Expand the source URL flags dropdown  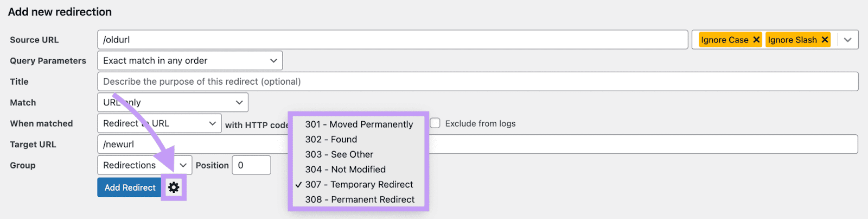(847, 40)
